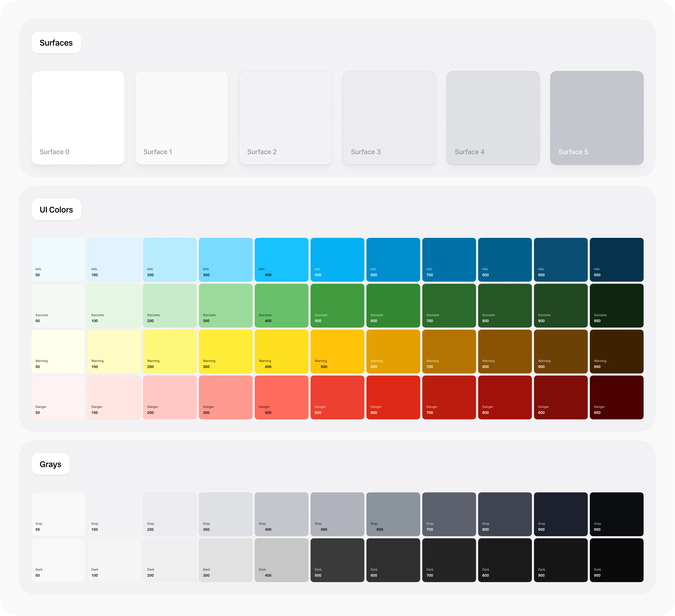Select the Dark 950 swatch

(x=616, y=560)
